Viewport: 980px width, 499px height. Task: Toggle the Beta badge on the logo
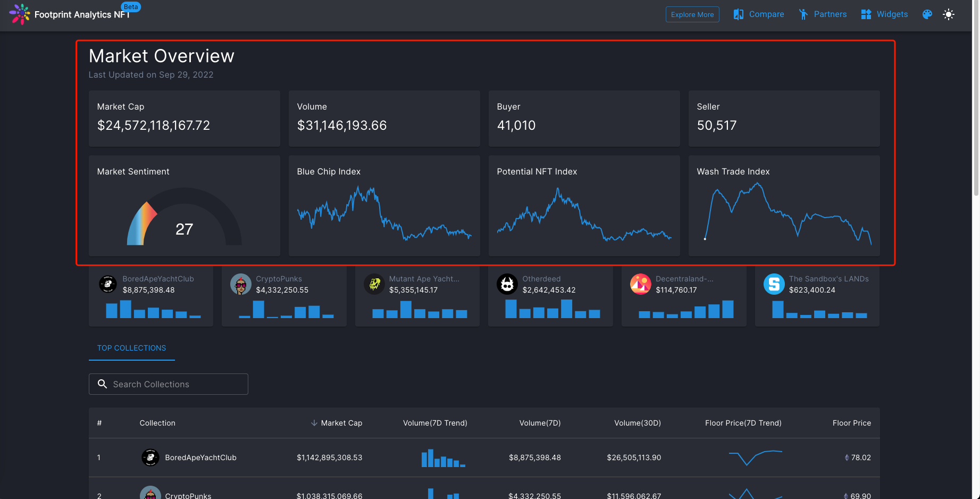[131, 6]
